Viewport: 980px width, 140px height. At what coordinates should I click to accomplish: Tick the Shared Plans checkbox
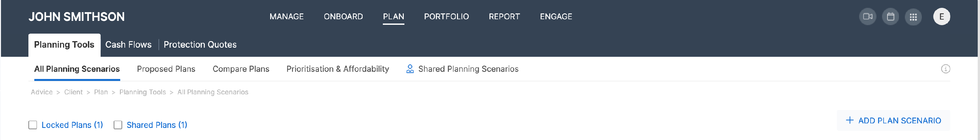click(118, 125)
